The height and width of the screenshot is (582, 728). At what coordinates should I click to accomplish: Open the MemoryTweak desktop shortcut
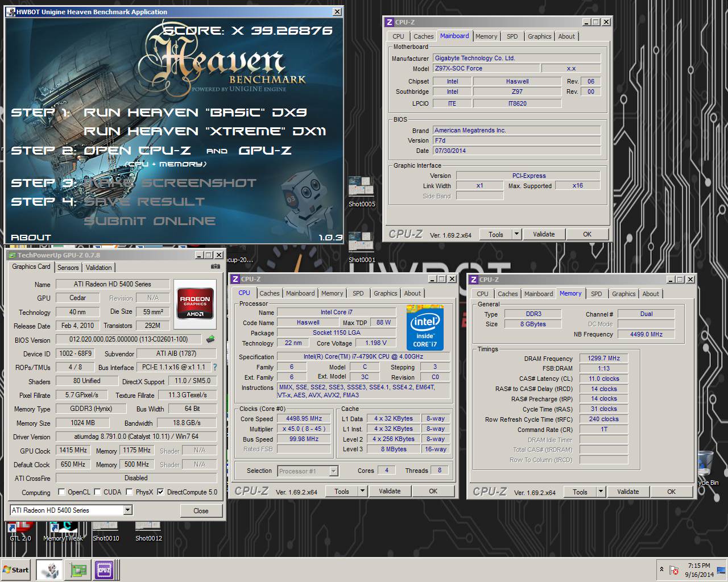tap(63, 531)
